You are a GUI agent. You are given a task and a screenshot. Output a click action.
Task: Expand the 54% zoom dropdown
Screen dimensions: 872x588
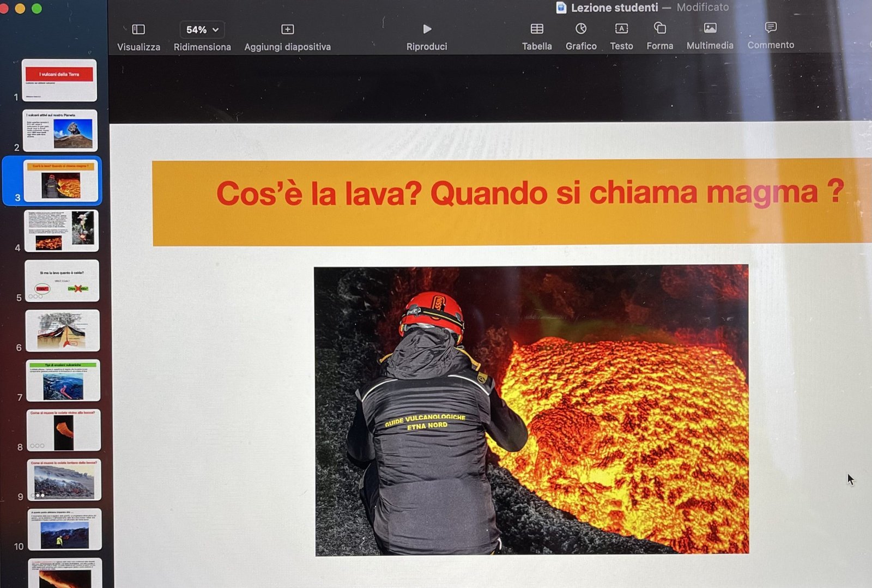click(202, 29)
